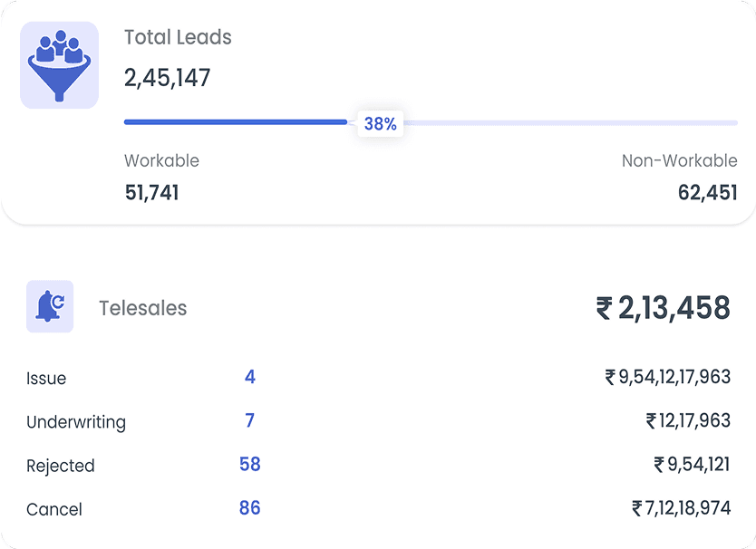Click the Underwriting count 7
Screen dimensions: 756x549
250,420
